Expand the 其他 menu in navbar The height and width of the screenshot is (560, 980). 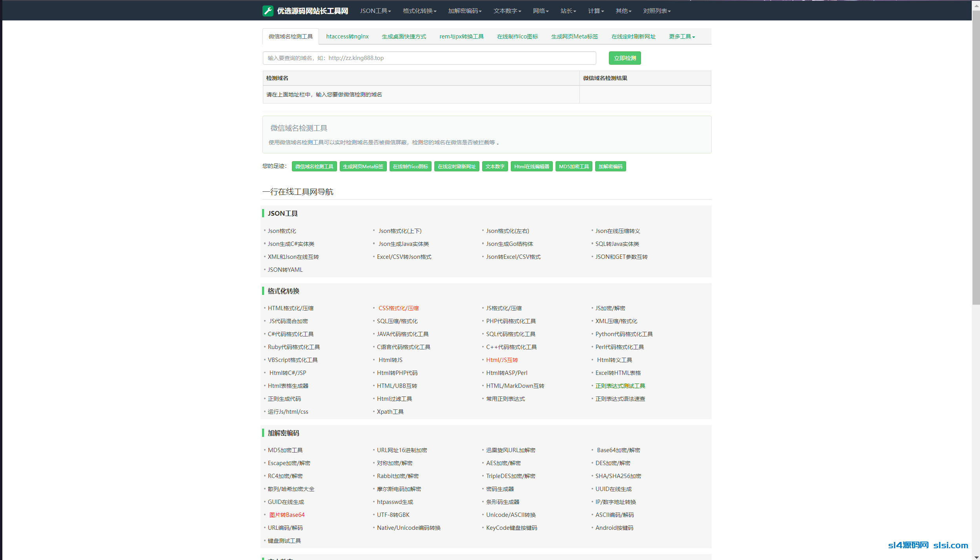pos(623,11)
